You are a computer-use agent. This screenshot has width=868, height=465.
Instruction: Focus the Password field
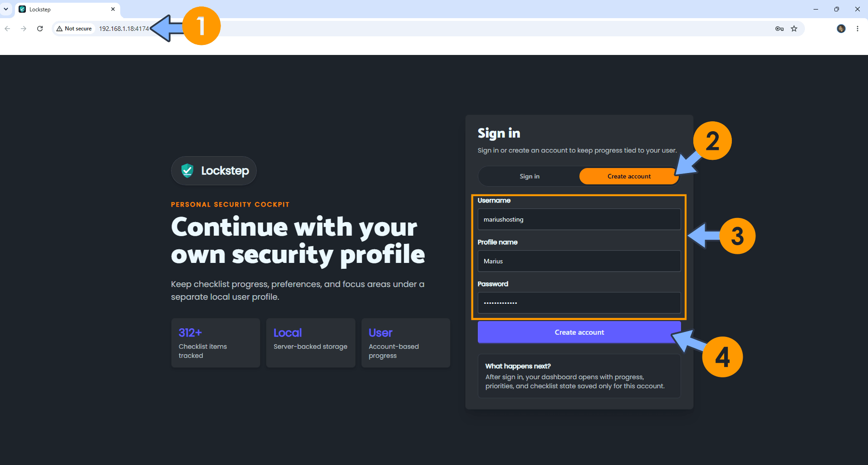pos(579,303)
